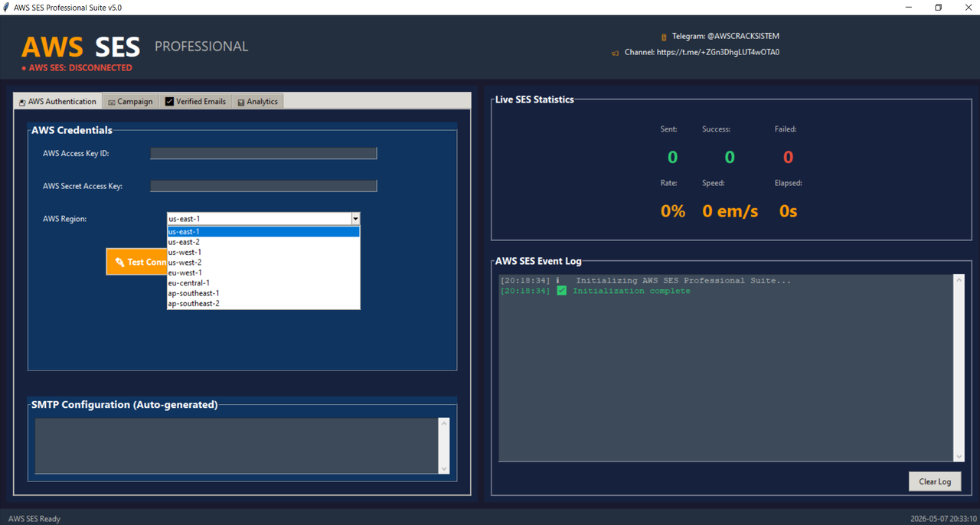The image size is (980, 525).
Task: Click the "Initializing AWS SES Professional Suite..." log line
Action: click(683, 281)
